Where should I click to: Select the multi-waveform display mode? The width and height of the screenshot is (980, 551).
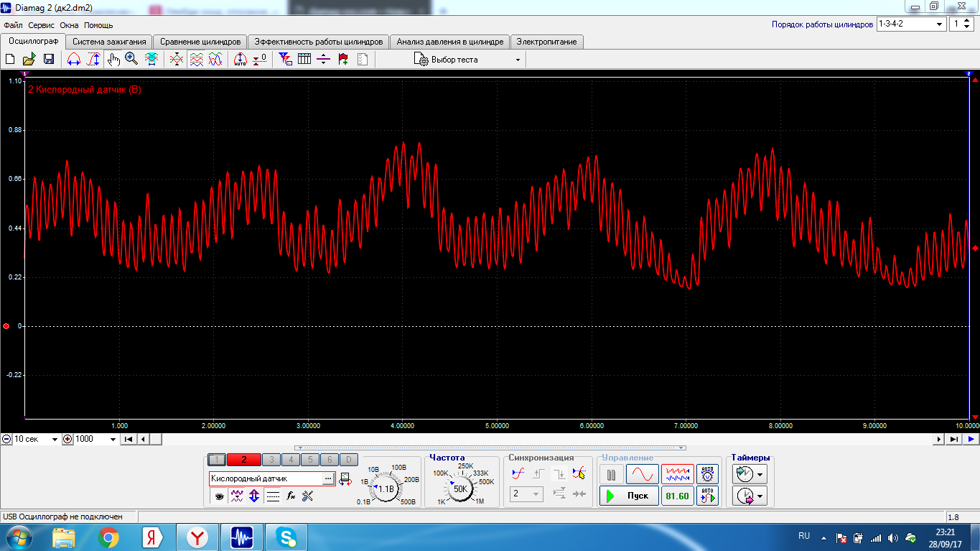pos(678,474)
